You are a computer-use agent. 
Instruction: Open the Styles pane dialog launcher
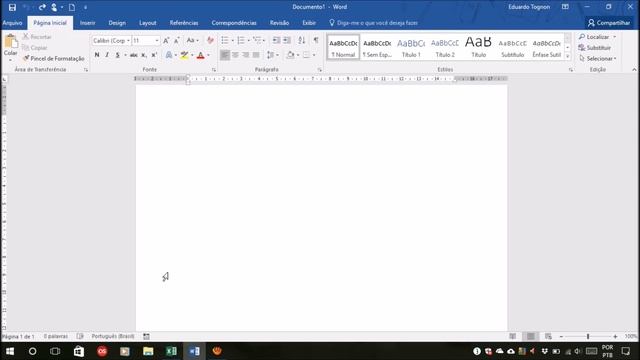click(x=571, y=70)
